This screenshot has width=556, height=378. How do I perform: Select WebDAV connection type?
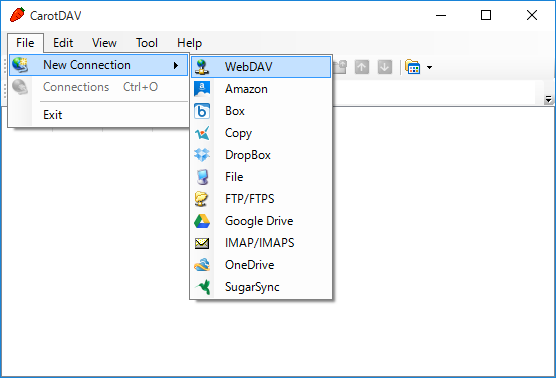(261, 67)
